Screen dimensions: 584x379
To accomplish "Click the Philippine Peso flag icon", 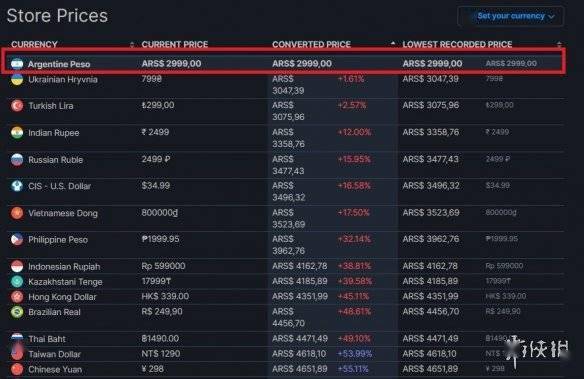I will tap(17, 239).
